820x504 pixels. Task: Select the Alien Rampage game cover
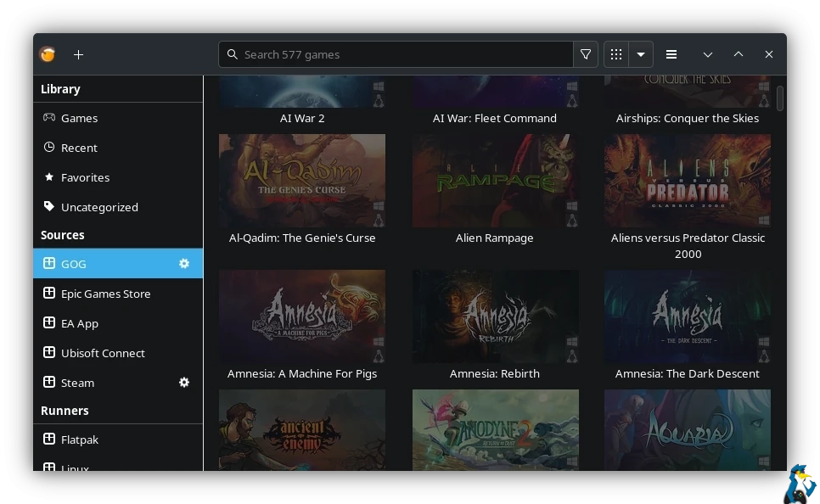pyautogui.click(x=495, y=181)
